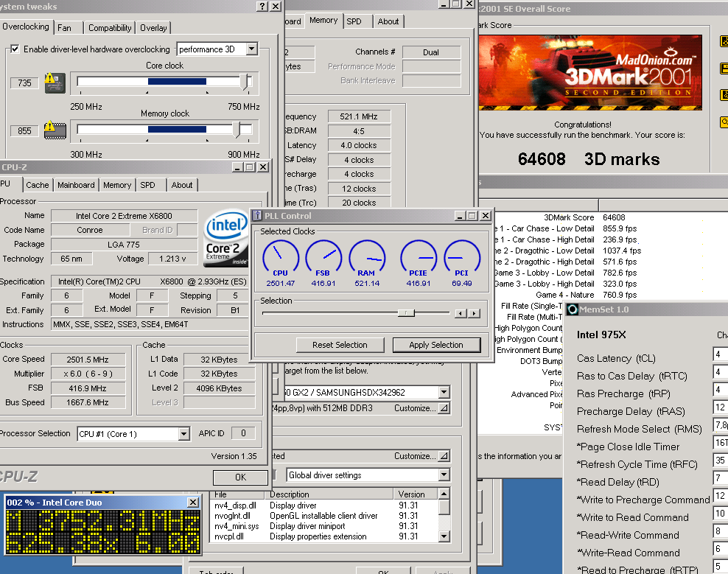Open the performance 3D dropdown
The image size is (728, 574).
coord(252,49)
